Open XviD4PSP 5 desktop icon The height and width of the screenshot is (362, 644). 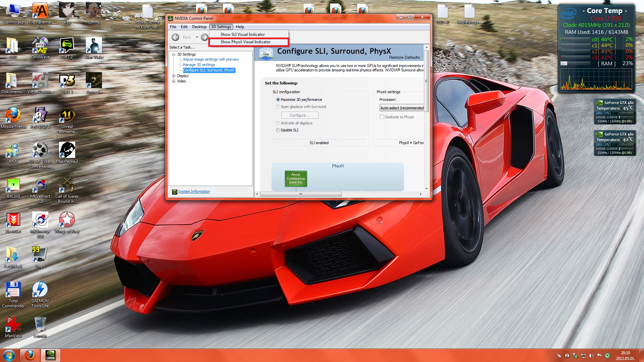[40, 118]
